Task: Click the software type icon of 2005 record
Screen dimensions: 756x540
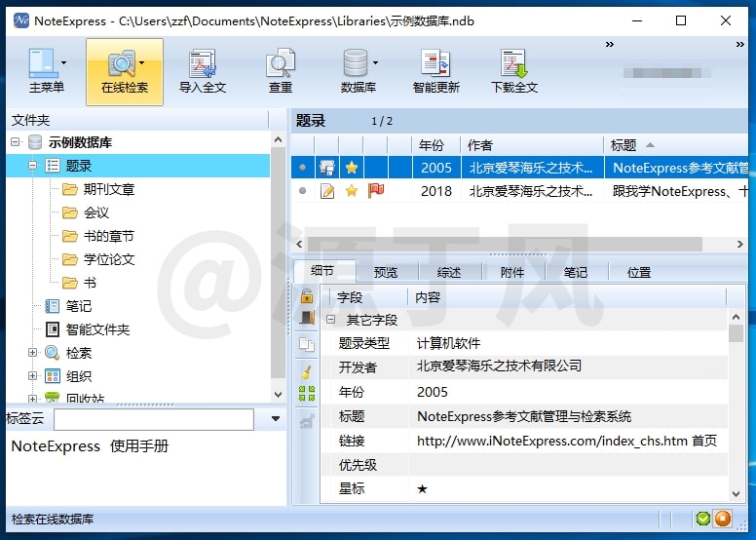Action: (327, 168)
